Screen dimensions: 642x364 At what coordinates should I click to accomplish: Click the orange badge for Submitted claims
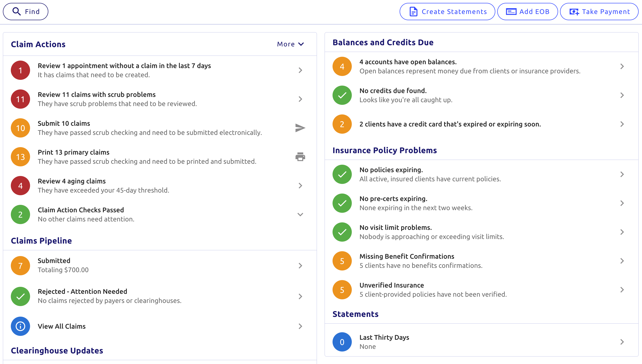tap(20, 265)
